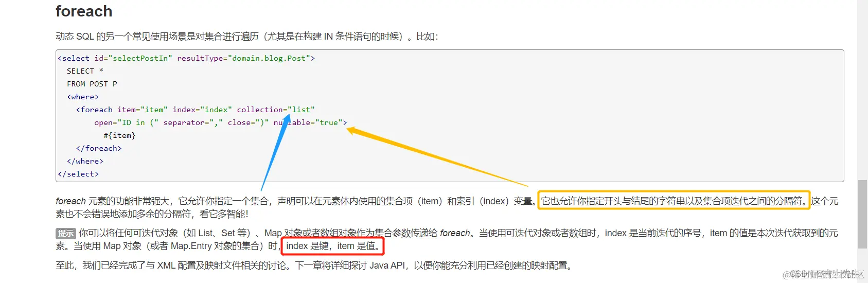The width and height of the screenshot is (868, 283).
Task: Click the 'open="ID in ("' code line
Action: coord(221,122)
